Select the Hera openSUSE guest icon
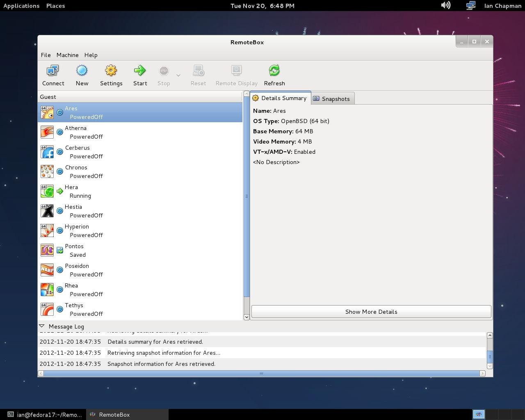 click(x=47, y=191)
